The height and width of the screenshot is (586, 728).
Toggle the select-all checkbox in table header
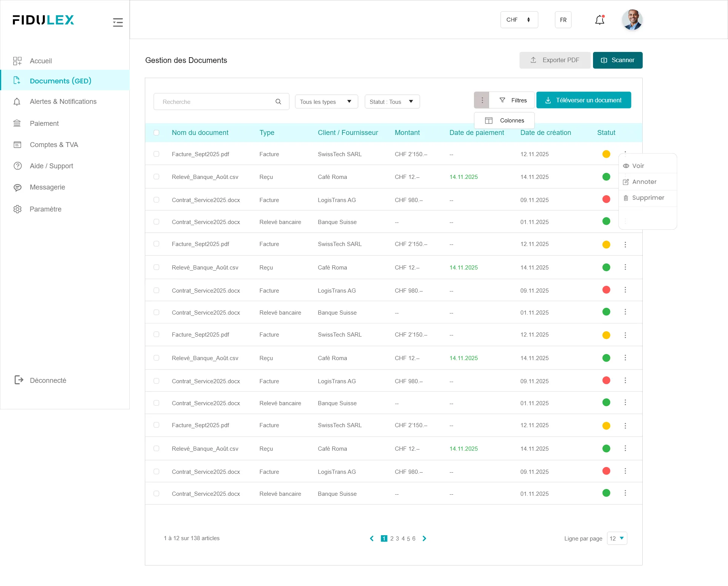pyautogui.click(x=156, y=133)
